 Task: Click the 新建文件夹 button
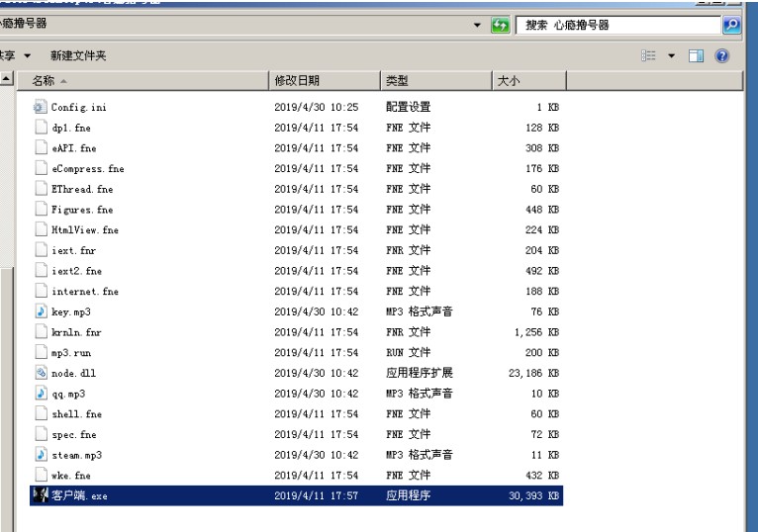click(x=78, y=55)
